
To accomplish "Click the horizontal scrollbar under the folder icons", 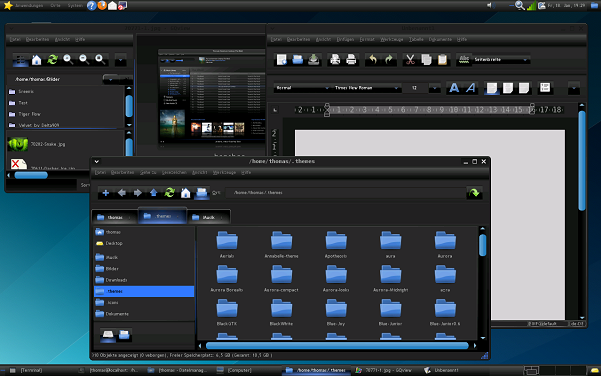I will pos(337,346).
